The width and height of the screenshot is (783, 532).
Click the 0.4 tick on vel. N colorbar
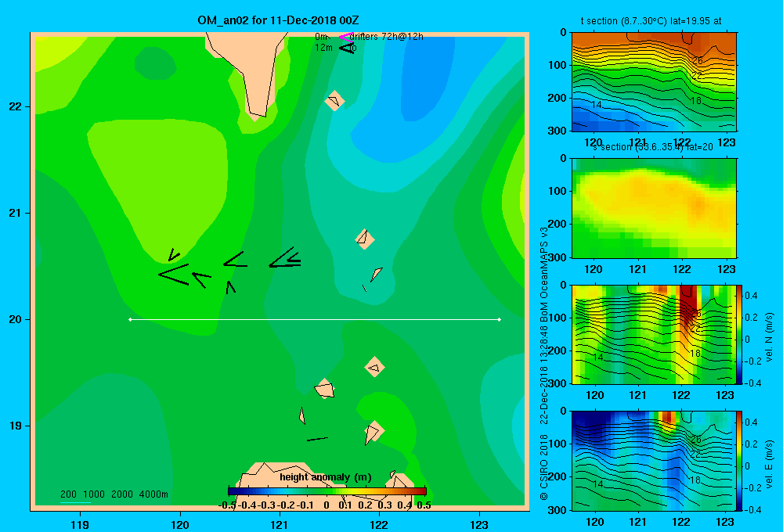click(x=751, y=296)
